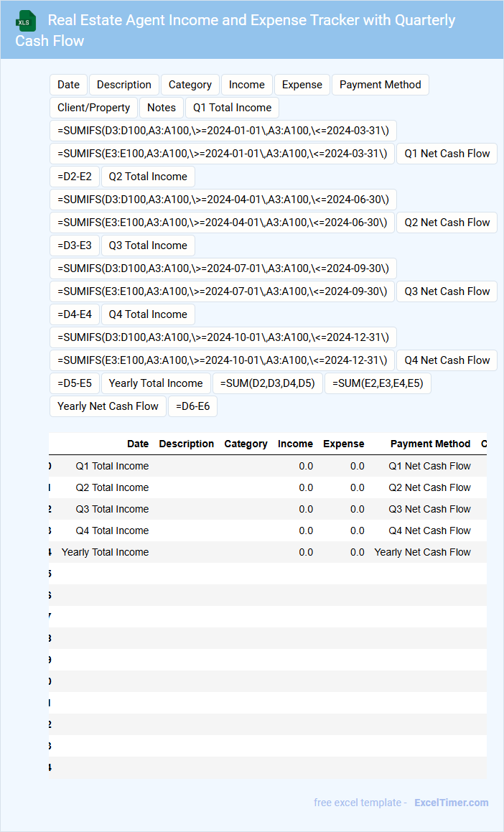Click Income value 0.0 in Q1 row
Screen dimensions: 504x832
tap(306, 467)
